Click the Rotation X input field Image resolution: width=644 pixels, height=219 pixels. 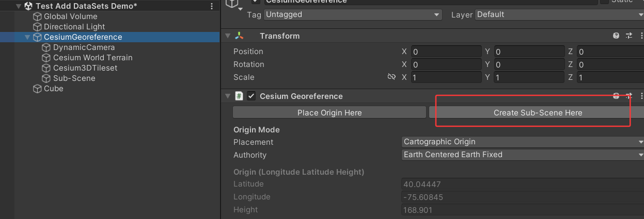pyautogui.click(x=446, y=64)
